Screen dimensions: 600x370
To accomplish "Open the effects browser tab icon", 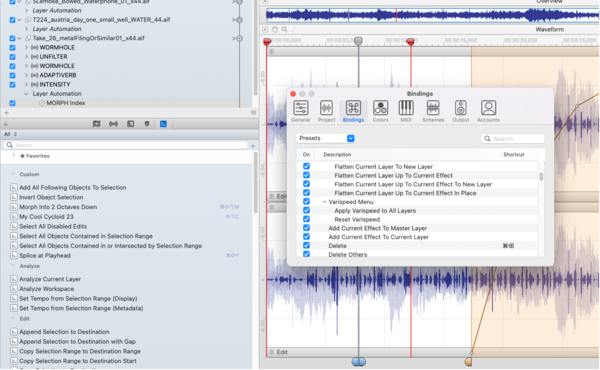I will pos(114,124).
